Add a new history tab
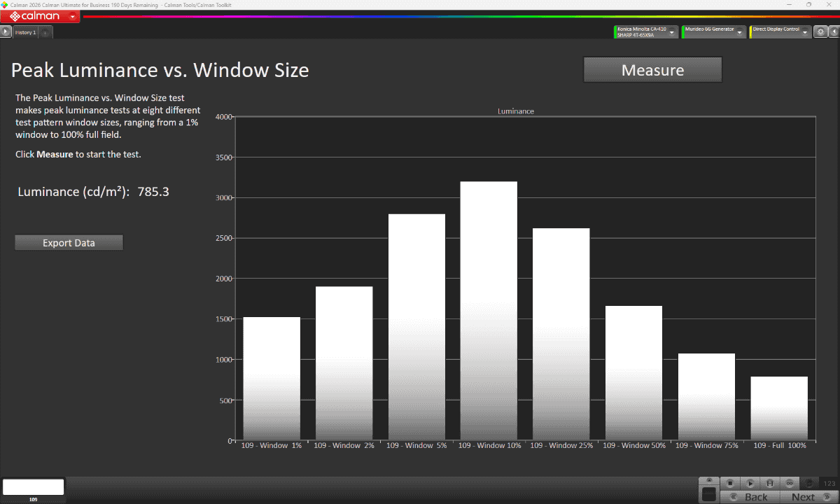 tap(45, 32)
